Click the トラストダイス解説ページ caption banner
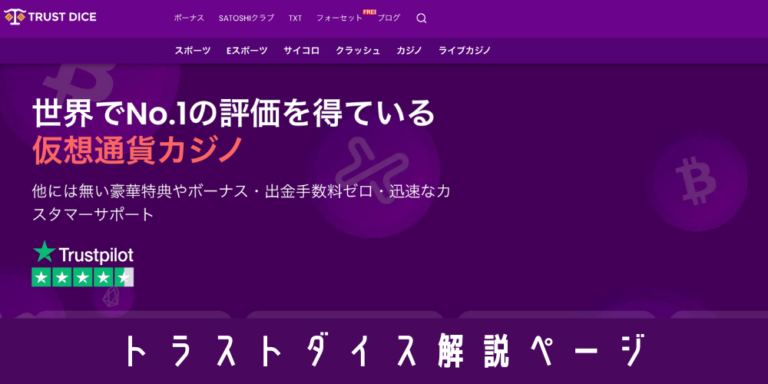The height and width of the screenshot is (384, 768). click(x=384, y=351)
